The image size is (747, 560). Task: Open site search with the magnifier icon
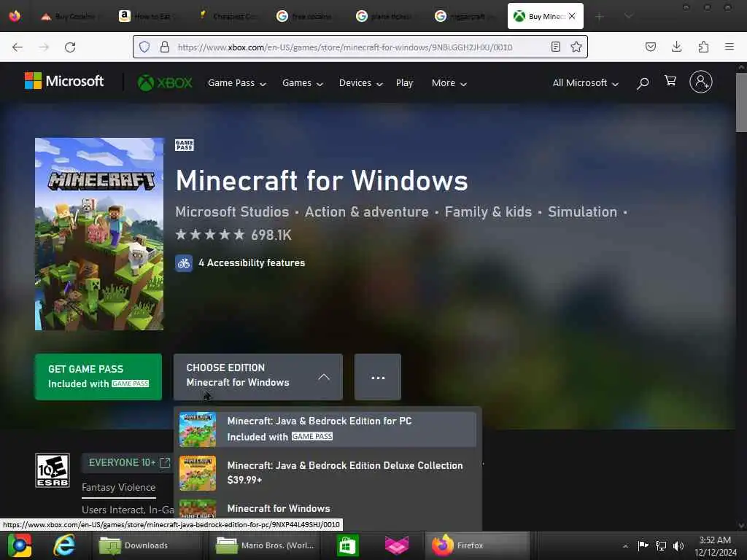[643, 83]
